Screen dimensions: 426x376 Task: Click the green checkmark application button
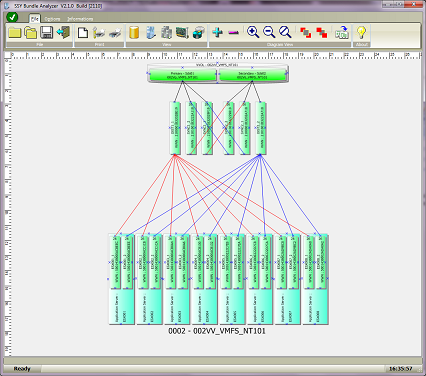point(12,17)
